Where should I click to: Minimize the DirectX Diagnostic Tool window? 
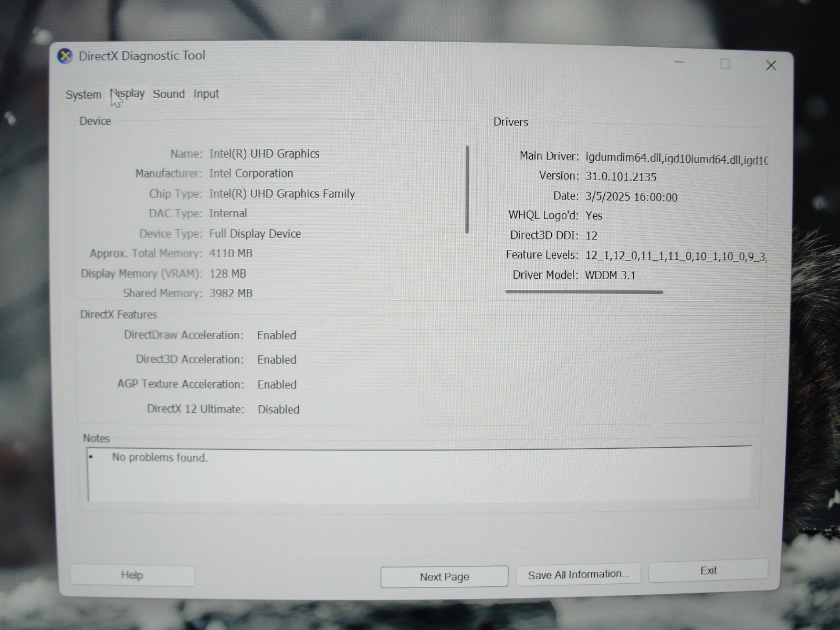680,62
